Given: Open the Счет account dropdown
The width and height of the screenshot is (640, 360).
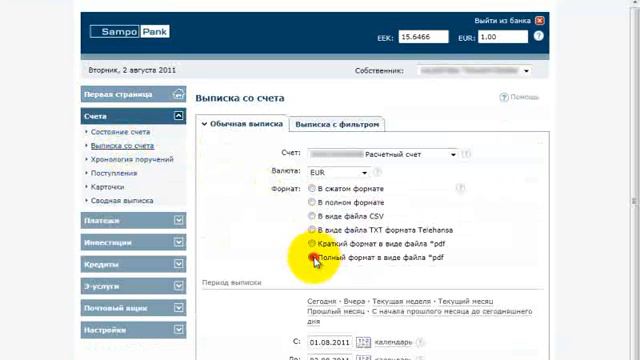Looking at the screenshot, I should (x=383, y=154).
